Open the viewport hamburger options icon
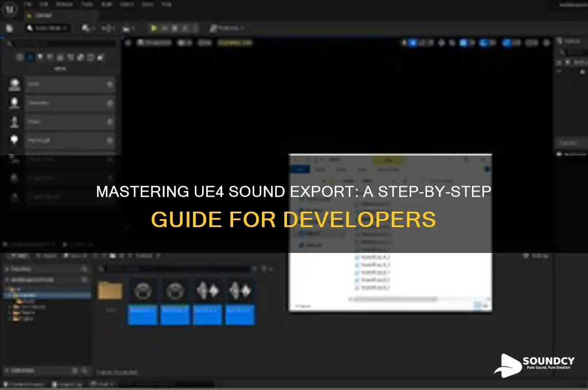Image resolution: width=588 pixels, height=390 pixels. pyautogui.click(x=128, y=42)
